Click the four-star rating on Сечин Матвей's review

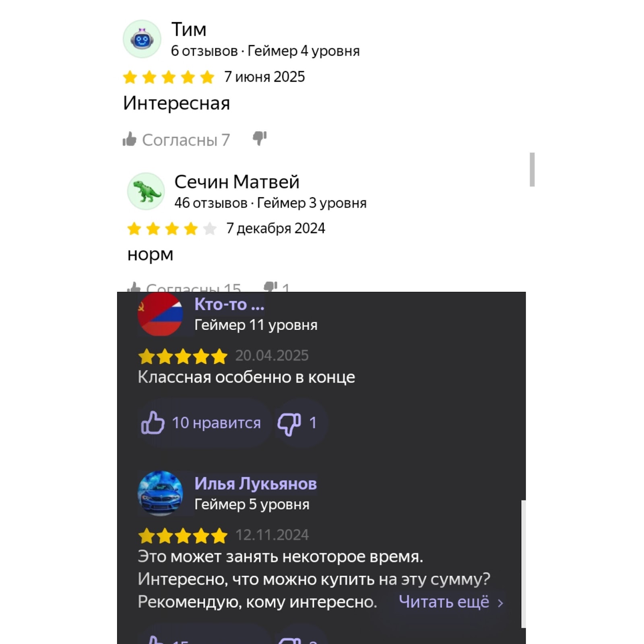click(172, 229)
